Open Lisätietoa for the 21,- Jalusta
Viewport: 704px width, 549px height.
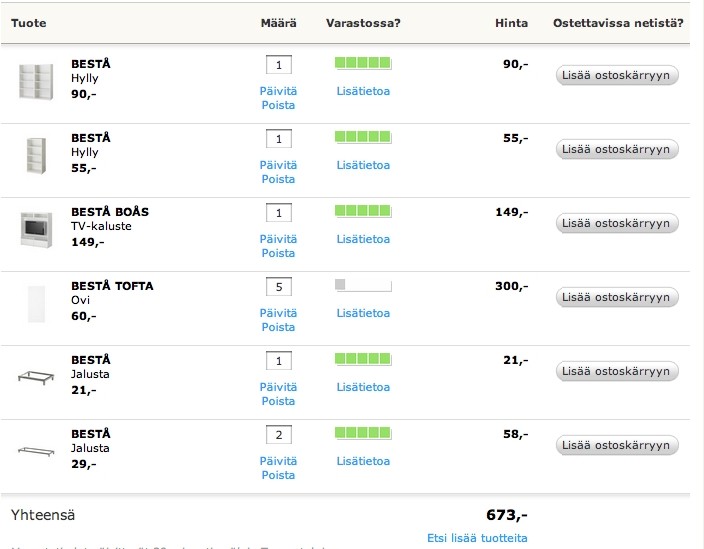363,387
